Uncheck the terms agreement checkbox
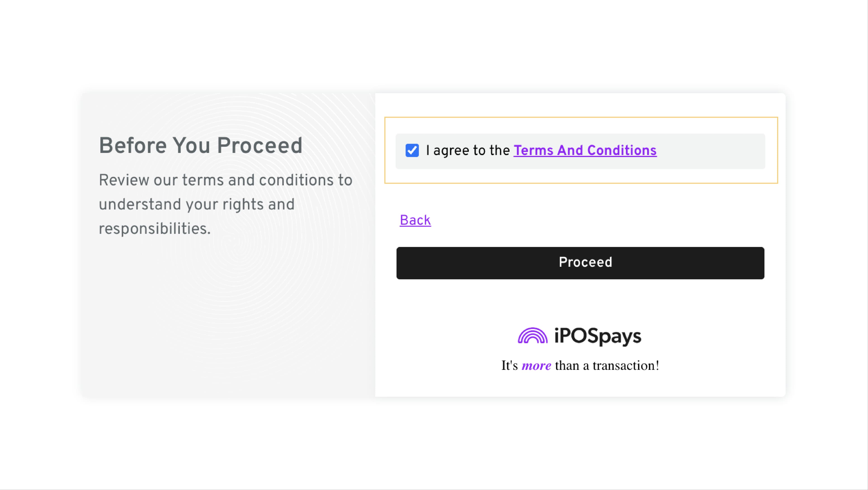The height and width of the screenshot is (490, 868). click(x=412, y=150)
